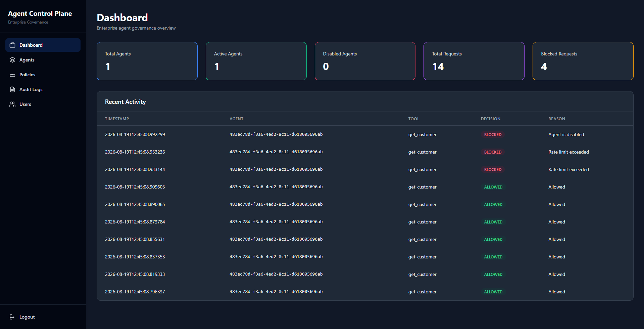This screenshot has height=329, width=644.
Task: Click the Audit Logs document icon
Action: coord(12,89)
